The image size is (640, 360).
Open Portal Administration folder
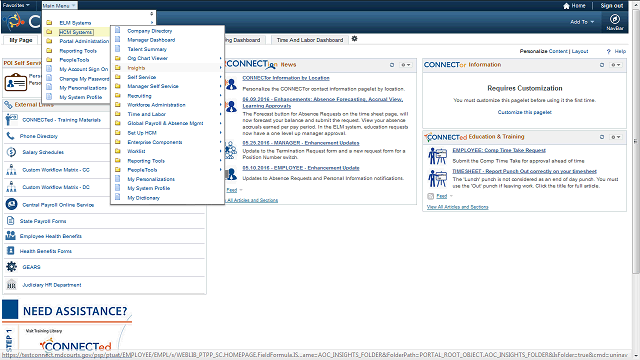tap(84, 41)
